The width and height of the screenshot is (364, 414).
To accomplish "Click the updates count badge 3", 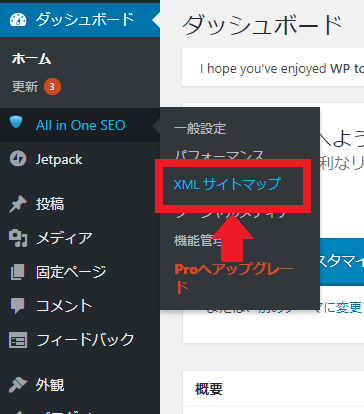I will click(52, 87).
